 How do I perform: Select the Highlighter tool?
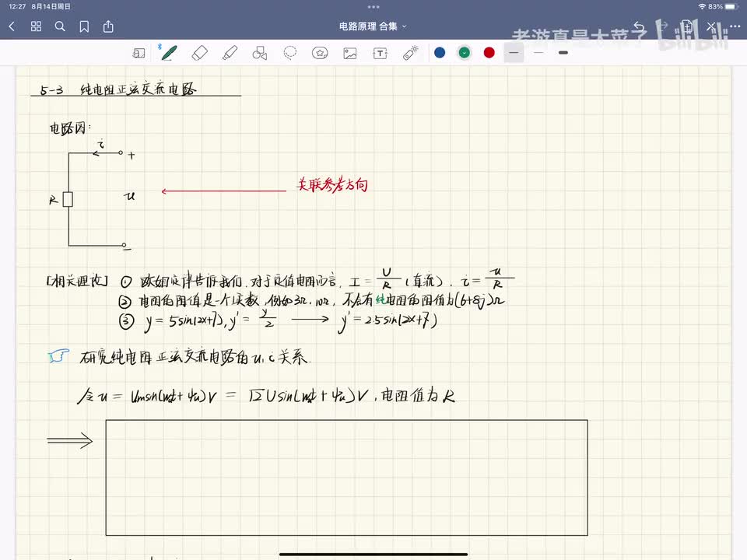pyautogui.click(x=230, y=53)
